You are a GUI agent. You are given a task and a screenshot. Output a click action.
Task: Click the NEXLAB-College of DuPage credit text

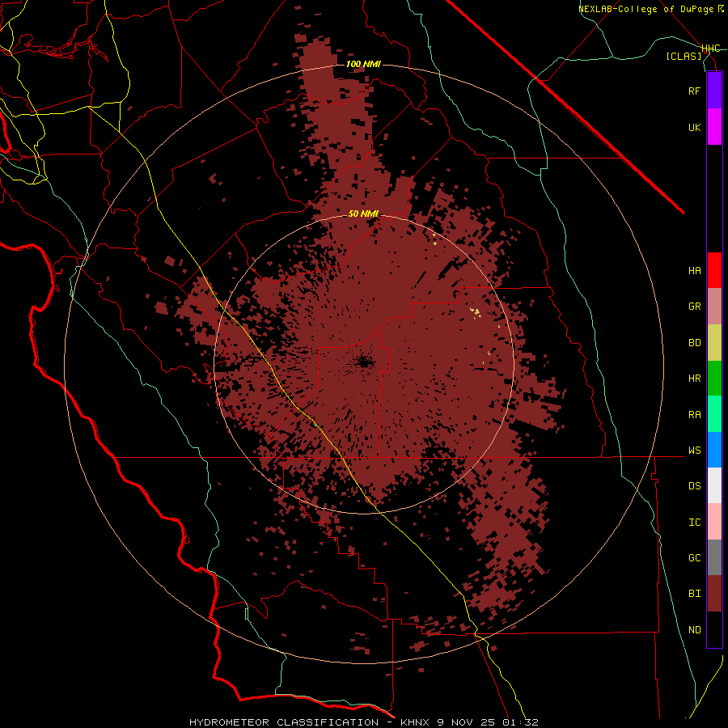645,9
